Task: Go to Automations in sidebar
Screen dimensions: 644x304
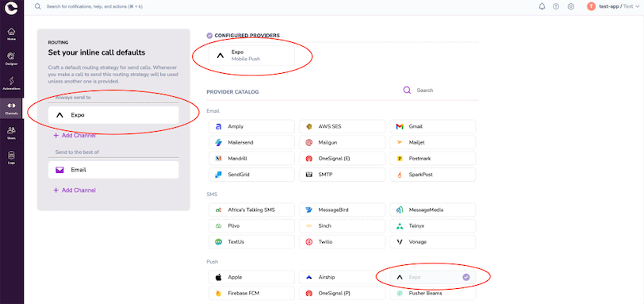Action: (11, 83)
